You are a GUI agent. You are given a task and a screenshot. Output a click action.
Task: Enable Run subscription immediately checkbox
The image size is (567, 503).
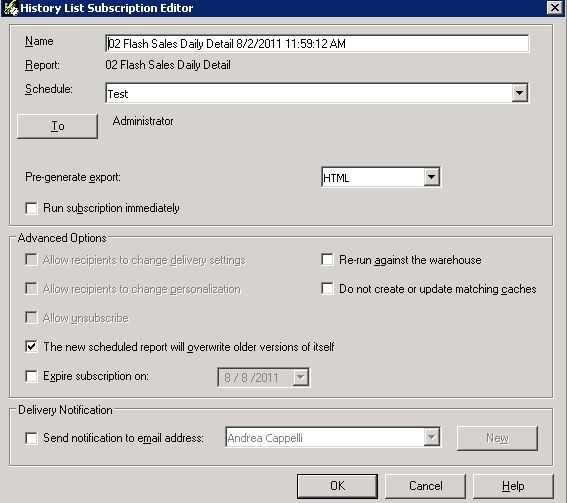(x=31, y=208)
